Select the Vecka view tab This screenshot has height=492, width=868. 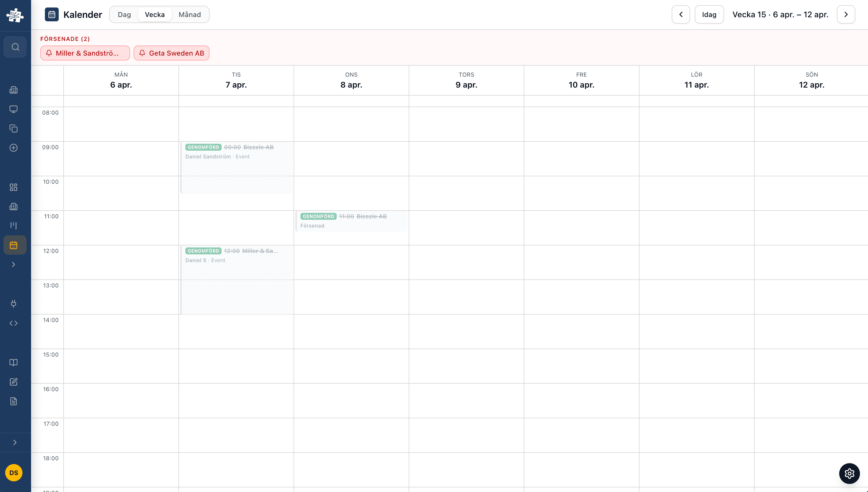pyautogui.click(x=155, y=14)
